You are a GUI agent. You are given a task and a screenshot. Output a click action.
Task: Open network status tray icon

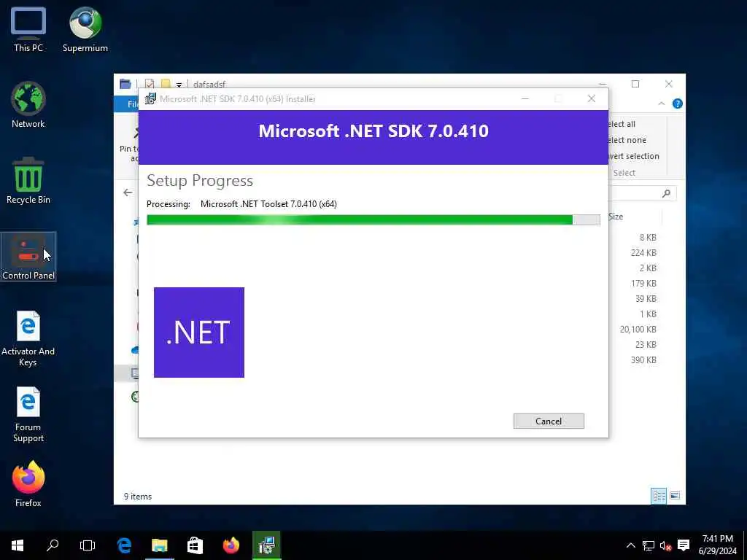pos(648,545)
